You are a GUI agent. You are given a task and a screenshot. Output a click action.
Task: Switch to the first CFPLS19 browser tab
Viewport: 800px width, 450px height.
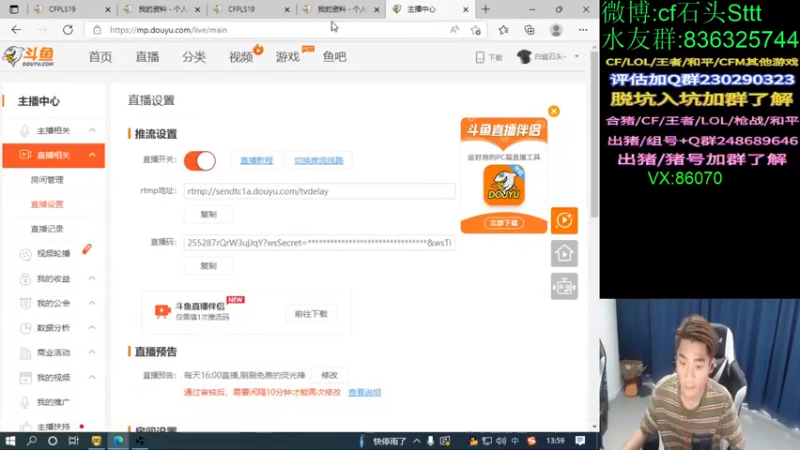(71, 9)
